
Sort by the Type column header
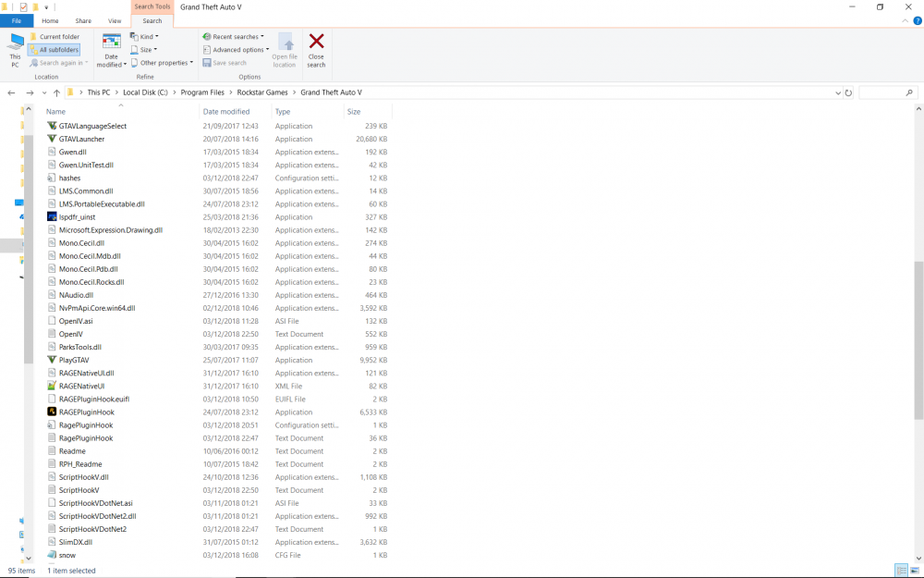(x=283, y=112)
